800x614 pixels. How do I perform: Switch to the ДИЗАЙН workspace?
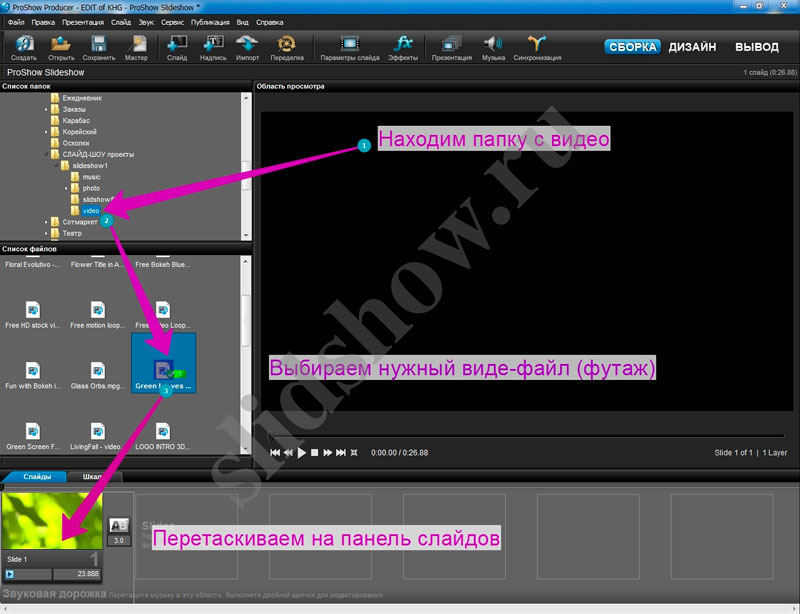(692, 47)
